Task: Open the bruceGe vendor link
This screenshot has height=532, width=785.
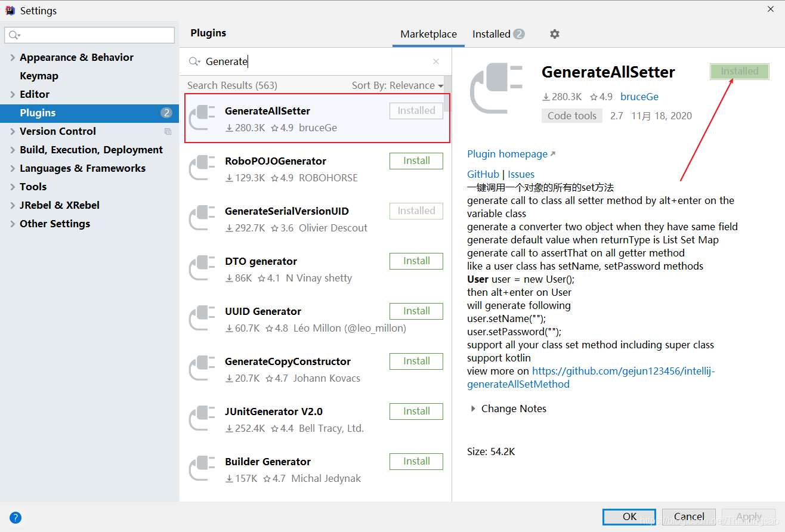Action: coord(639,97)
